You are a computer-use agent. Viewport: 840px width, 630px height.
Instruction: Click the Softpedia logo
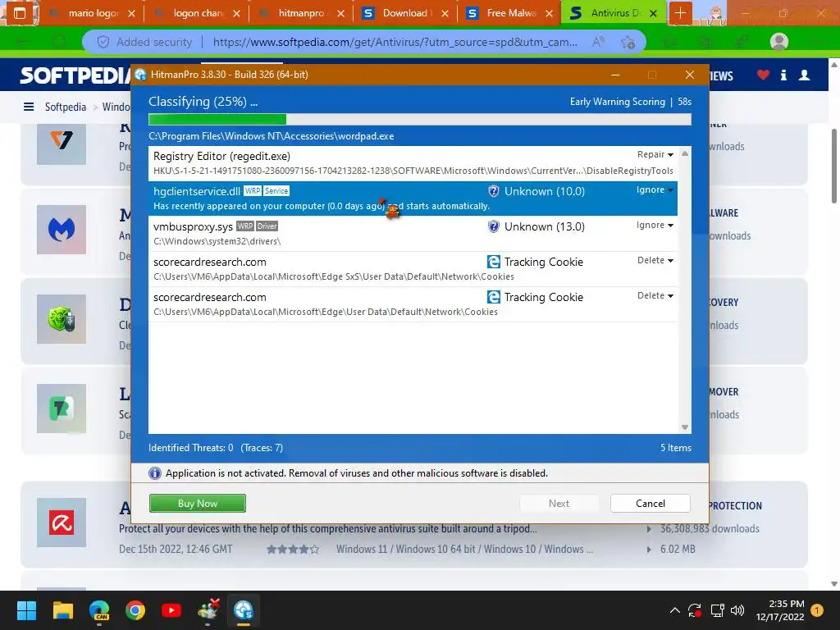75,75
